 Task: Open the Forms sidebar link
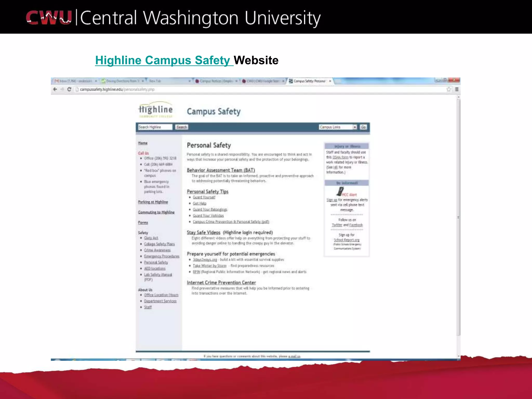pyautogui.click(x=143, y=223)
